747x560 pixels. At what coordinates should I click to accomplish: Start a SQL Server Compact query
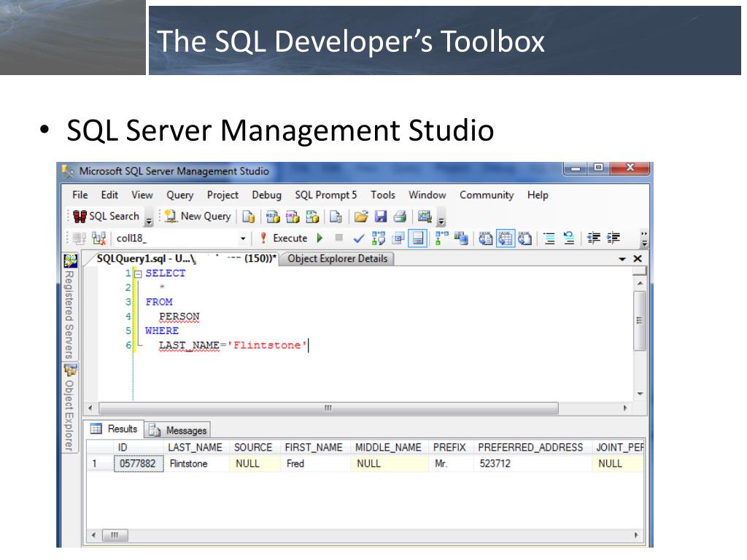click(x=336, y=217)
